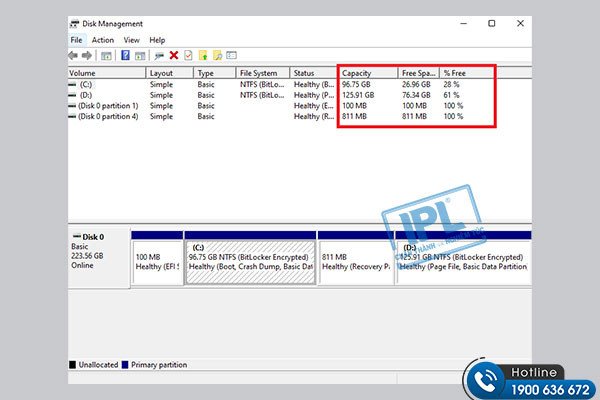Click the Hotline 1900 636 672 banner
Screen dimensions: 600x400
(531, 380)
